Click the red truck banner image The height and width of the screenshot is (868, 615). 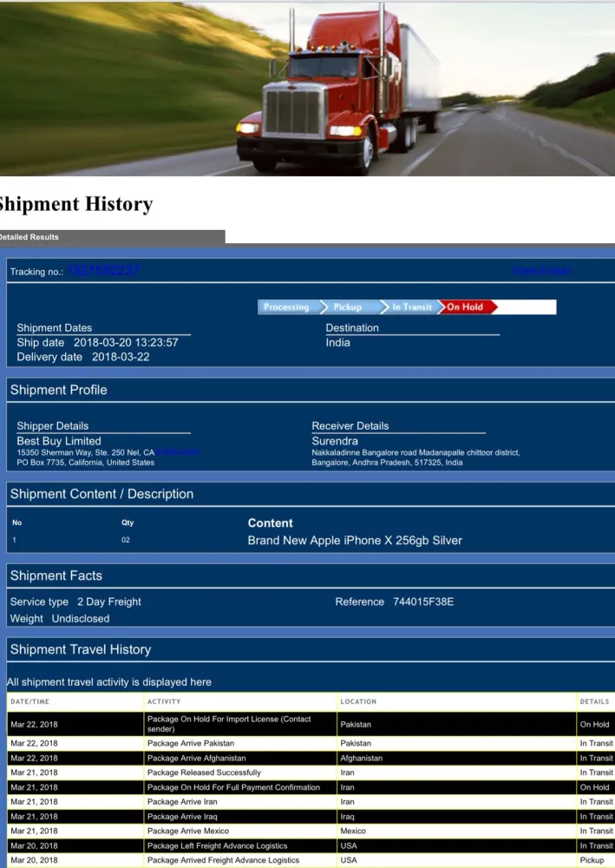coord(307,89)
